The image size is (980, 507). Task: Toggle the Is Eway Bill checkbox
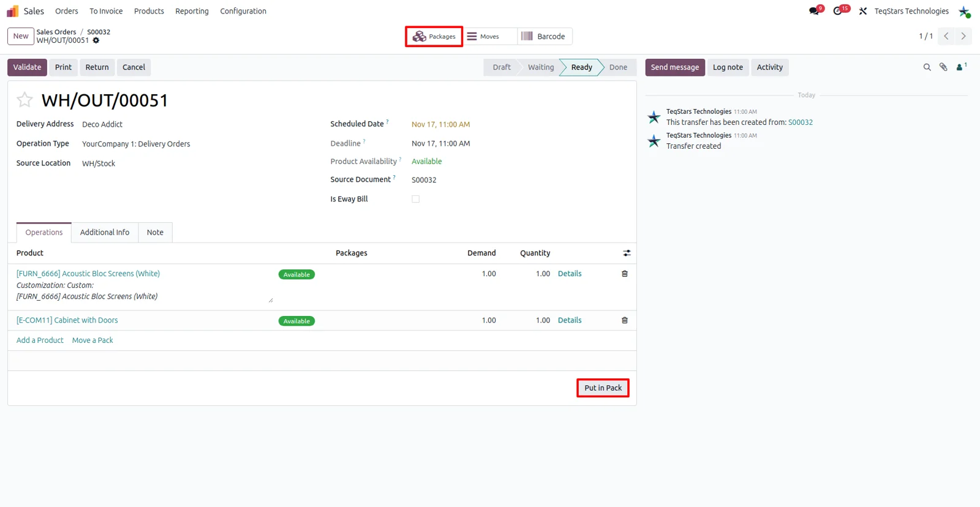pyautogui.click(x=416, y=199)
